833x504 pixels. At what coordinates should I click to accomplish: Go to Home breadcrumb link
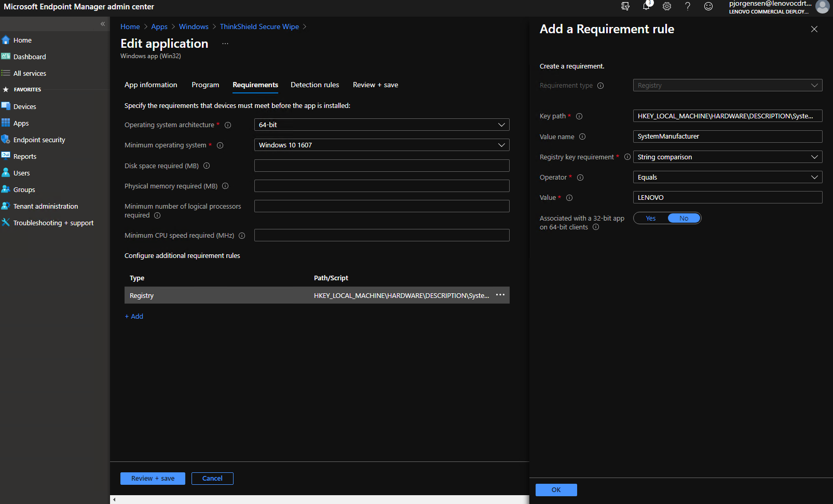click(x=130, y=26)
